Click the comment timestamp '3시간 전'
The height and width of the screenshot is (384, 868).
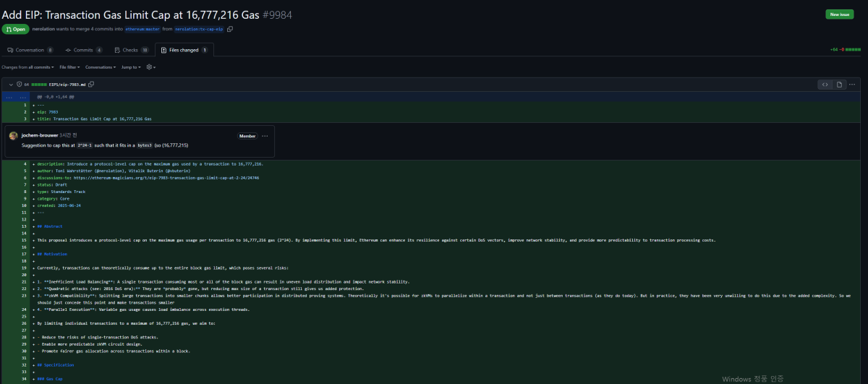pyautogui.click(x=69, y=135)
